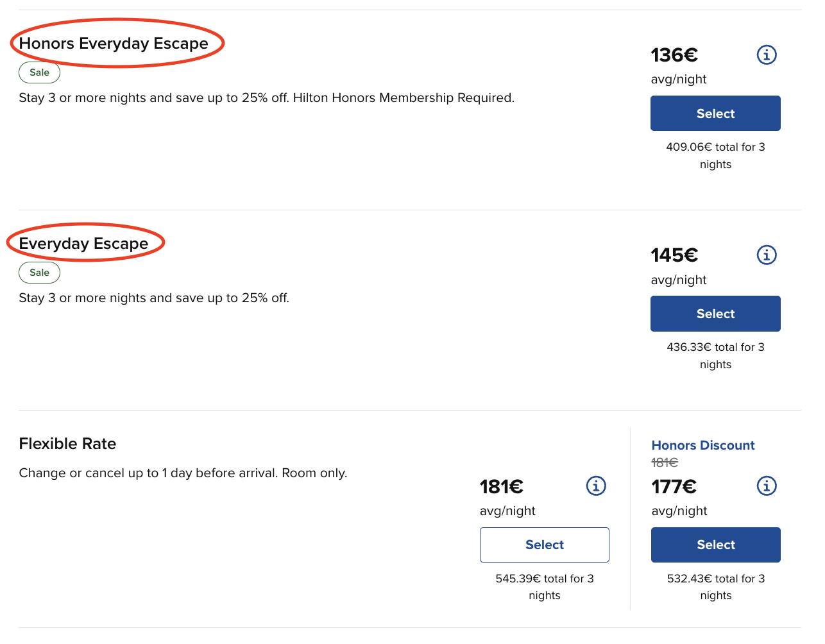Click Sale tag below Everyday Escape title

point(39,273)
